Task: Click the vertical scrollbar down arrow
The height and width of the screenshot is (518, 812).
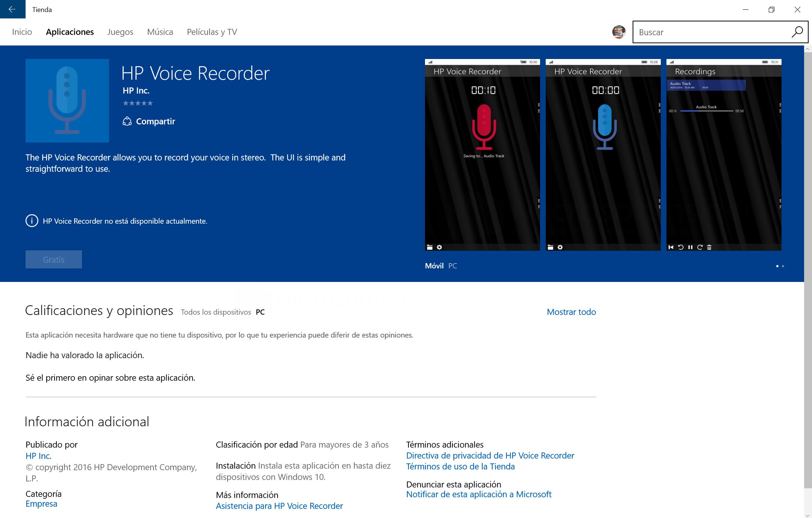Action: tap(807, 515)
